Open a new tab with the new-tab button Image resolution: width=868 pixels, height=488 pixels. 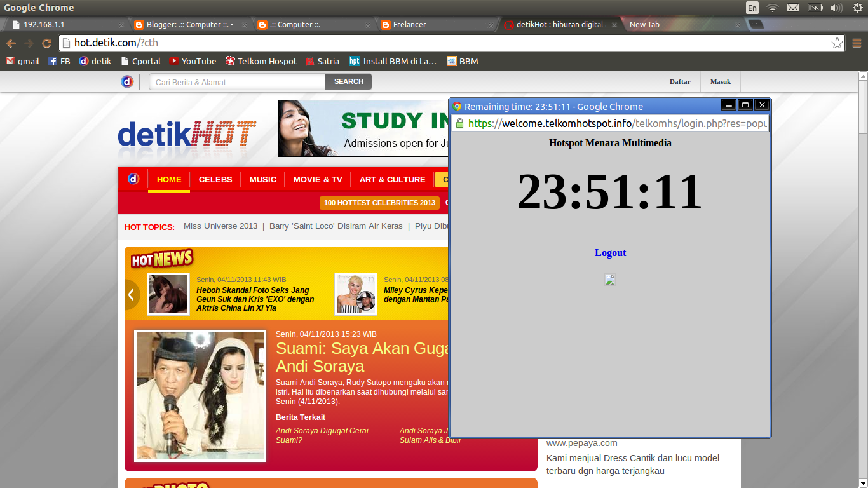756,25
